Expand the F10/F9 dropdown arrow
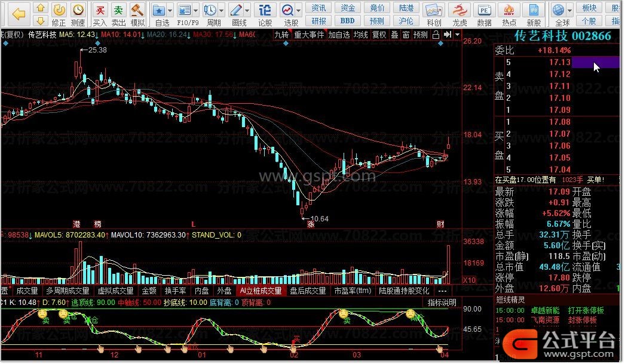 point(196,11)
